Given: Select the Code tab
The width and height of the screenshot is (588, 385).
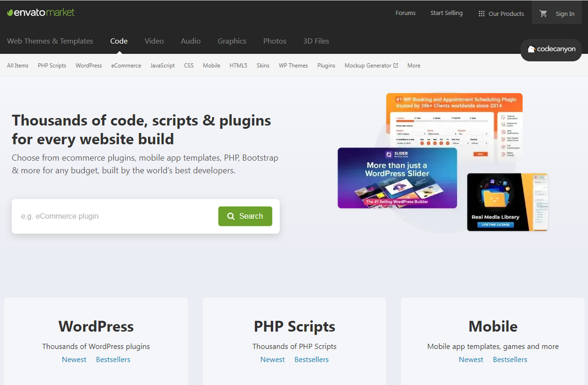Looking at the screenshot, I should [x=119, y=41].
